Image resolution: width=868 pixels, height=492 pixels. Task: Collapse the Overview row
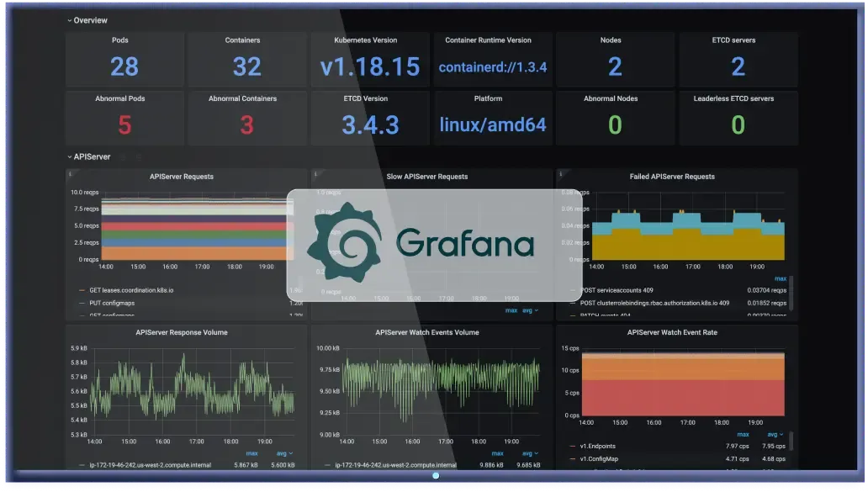[87, 20]
